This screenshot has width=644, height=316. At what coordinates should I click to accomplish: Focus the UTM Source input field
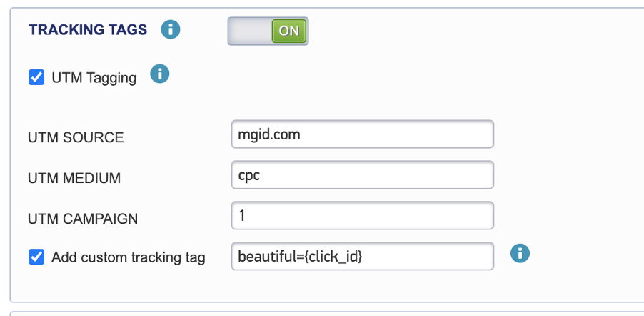[x=362, y=134]
